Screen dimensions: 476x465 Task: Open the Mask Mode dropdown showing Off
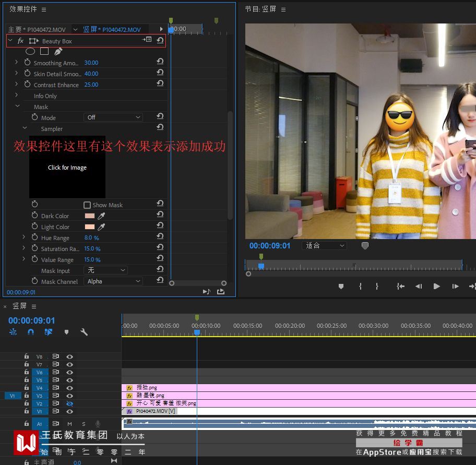pyautogui.click(x=113, y=117)
